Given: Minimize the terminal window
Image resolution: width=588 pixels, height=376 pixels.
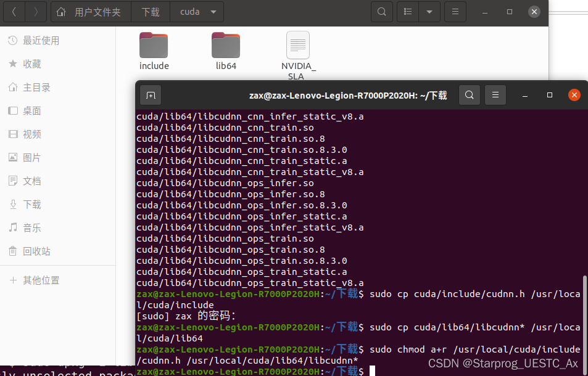Looking at the screenshot, I should tap(525, 95).
